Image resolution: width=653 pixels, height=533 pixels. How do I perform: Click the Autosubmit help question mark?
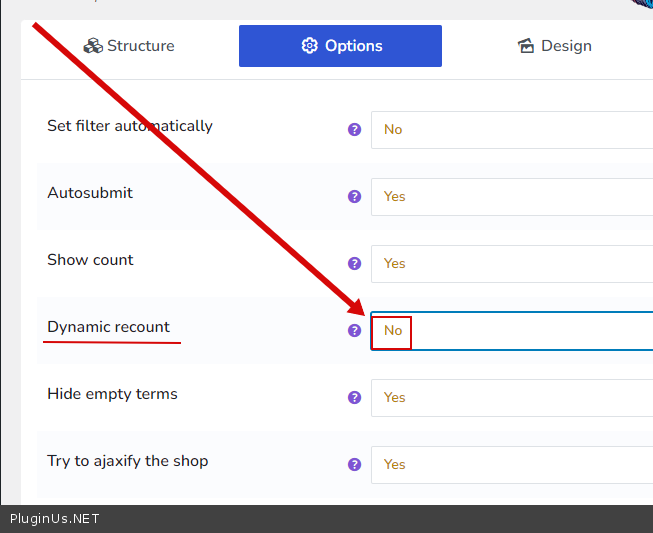tap(354, 197)
